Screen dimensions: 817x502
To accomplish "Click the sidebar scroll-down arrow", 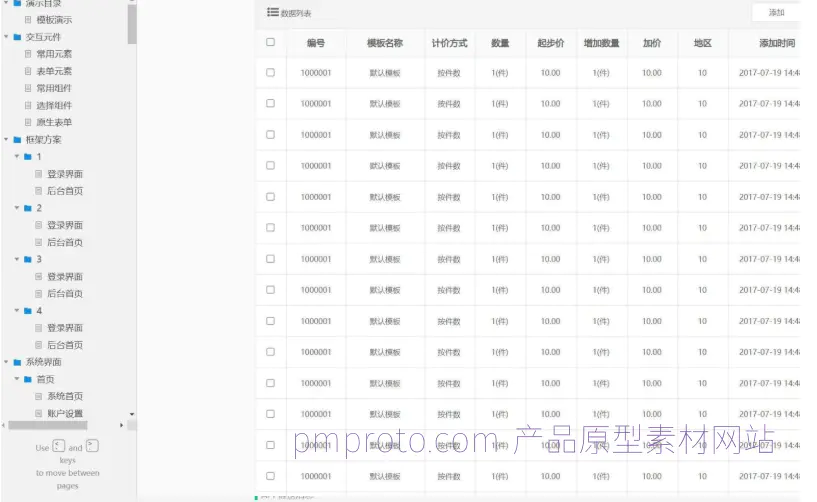I will [x=132, y=413].
